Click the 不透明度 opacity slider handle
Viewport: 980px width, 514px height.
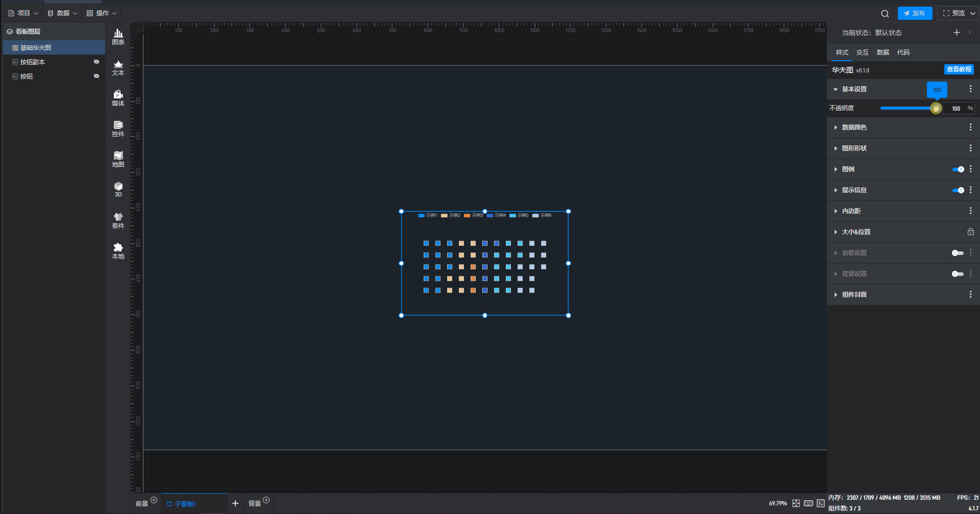tap(936, 108)
